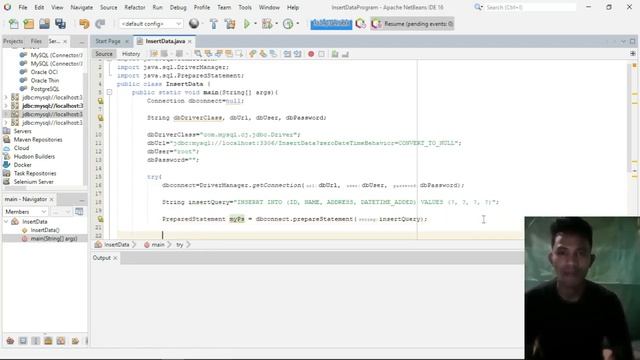This screenshot has width=640, height=360.
Task: Start macro recording with red circle icon
Action: (x=311, y=54)
